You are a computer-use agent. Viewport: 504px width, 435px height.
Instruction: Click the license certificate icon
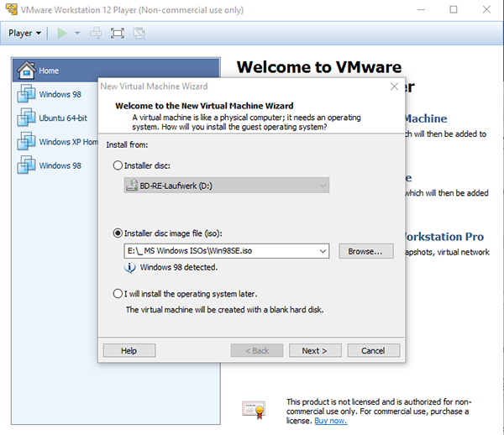(253, 407)
